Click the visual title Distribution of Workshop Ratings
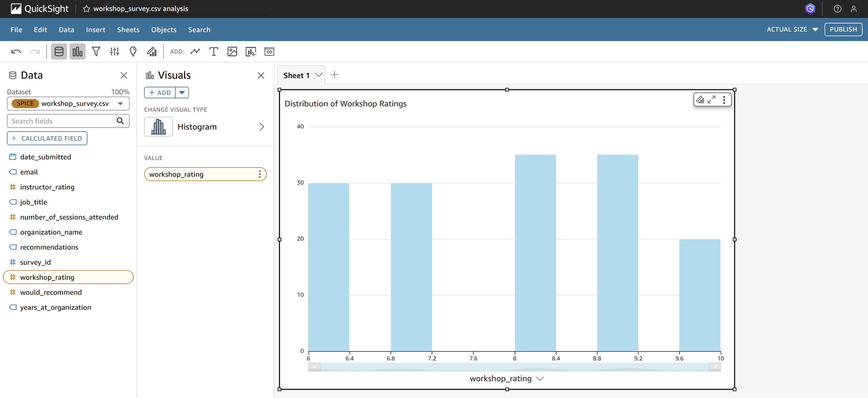The width and height of the screenshot is (868, 398). [x=345, y=104]
